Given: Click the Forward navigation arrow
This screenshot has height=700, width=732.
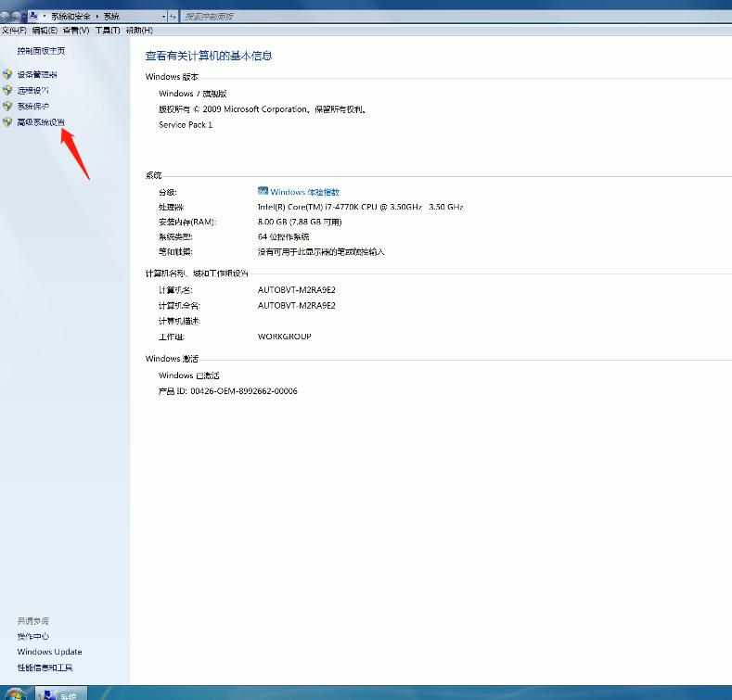Looking at the screenshot, I should 16,17.
